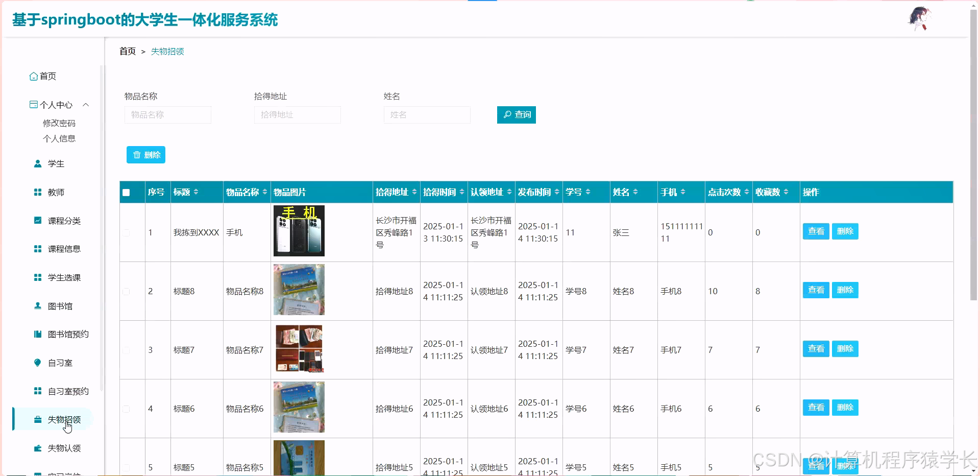
Task: Check the checkbox for row 1 手机
Action: tap(126, 232)
